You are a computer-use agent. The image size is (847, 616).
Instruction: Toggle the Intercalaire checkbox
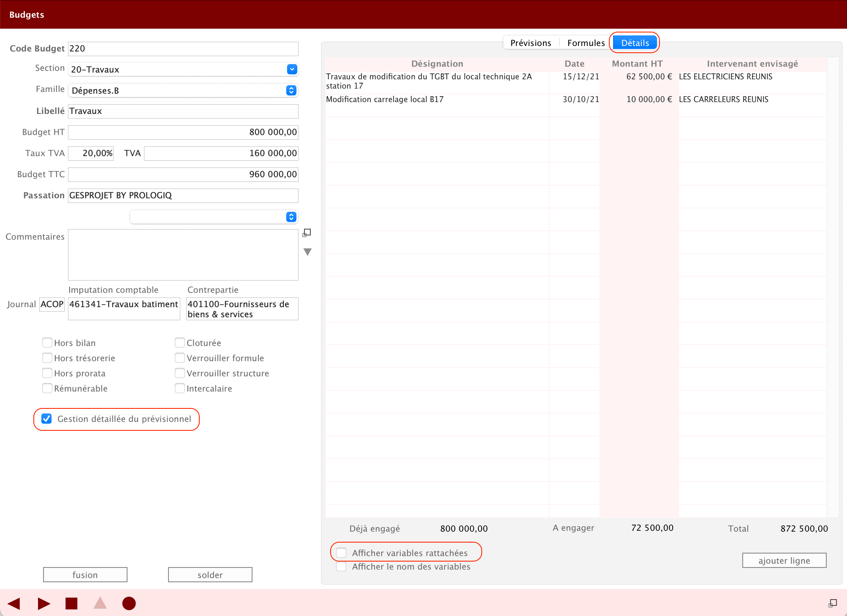coord(180,388)
